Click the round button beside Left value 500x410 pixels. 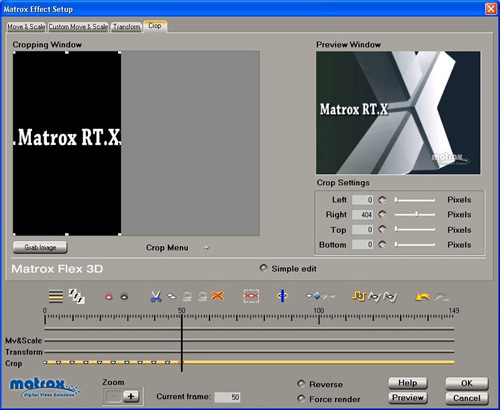click(382, 200)
